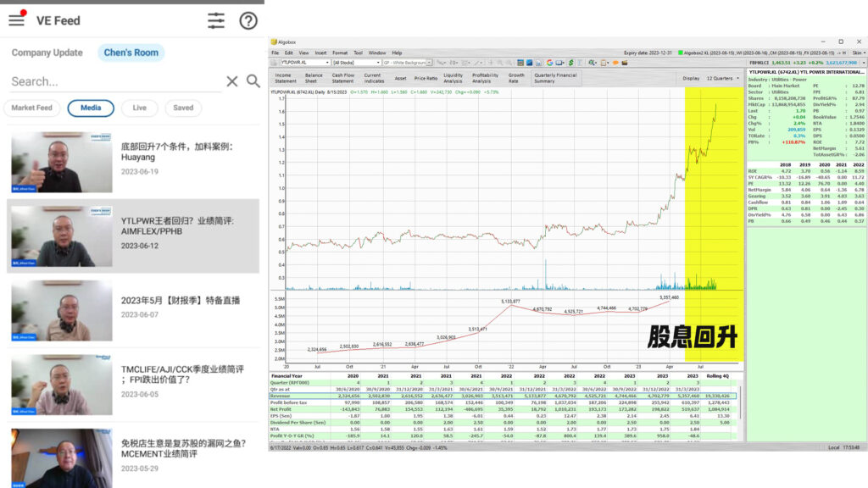Click the calculator icon in Algobox toolbar
Viewport: 868px width, 488px height.
pyautogui.click(x=520, y=63)
